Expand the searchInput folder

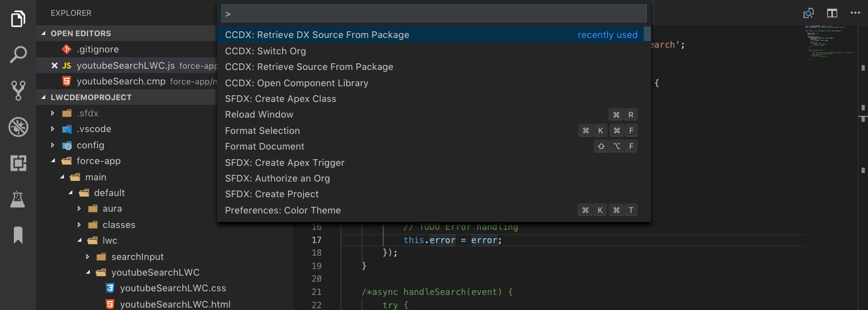88,257
